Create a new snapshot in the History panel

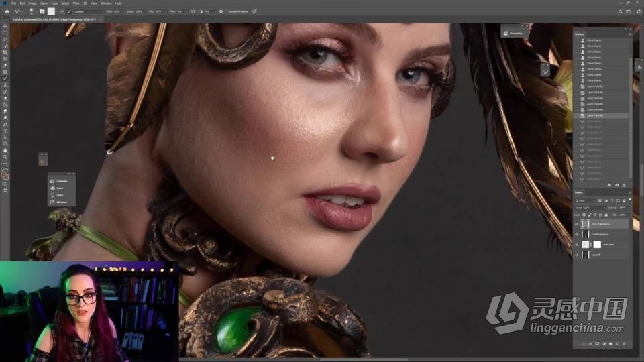(617, 185)
